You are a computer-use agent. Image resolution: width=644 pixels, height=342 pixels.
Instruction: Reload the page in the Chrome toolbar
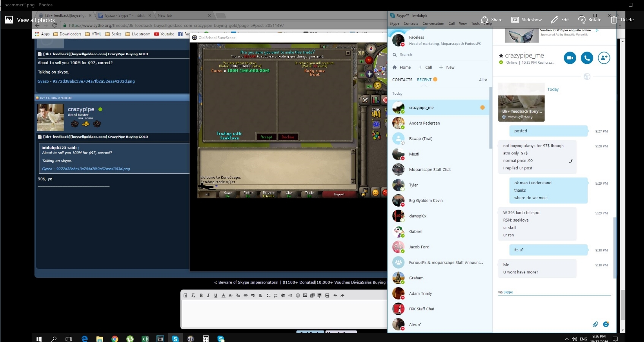(54, 25)
